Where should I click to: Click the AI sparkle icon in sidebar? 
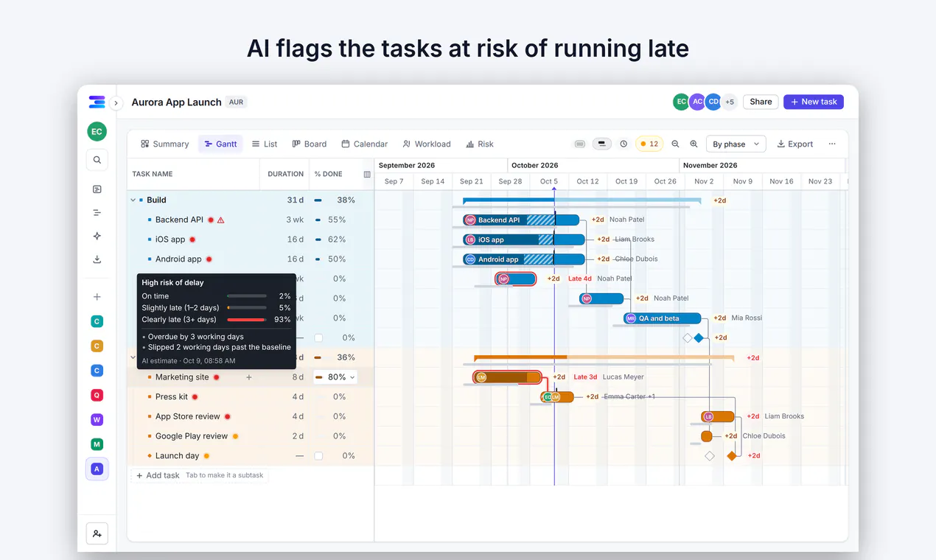pyautogui.click(x=97, y=236)
